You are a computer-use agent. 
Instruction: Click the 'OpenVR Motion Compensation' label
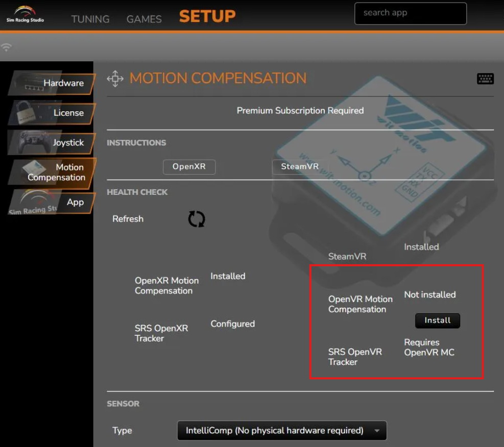click(361, 304)
